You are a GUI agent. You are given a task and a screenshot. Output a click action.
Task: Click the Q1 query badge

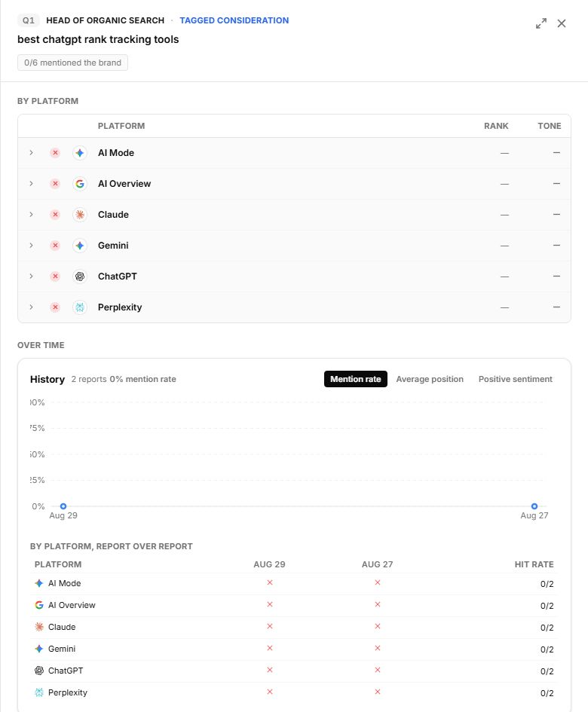pyautogui.click(x=28, y=20)
